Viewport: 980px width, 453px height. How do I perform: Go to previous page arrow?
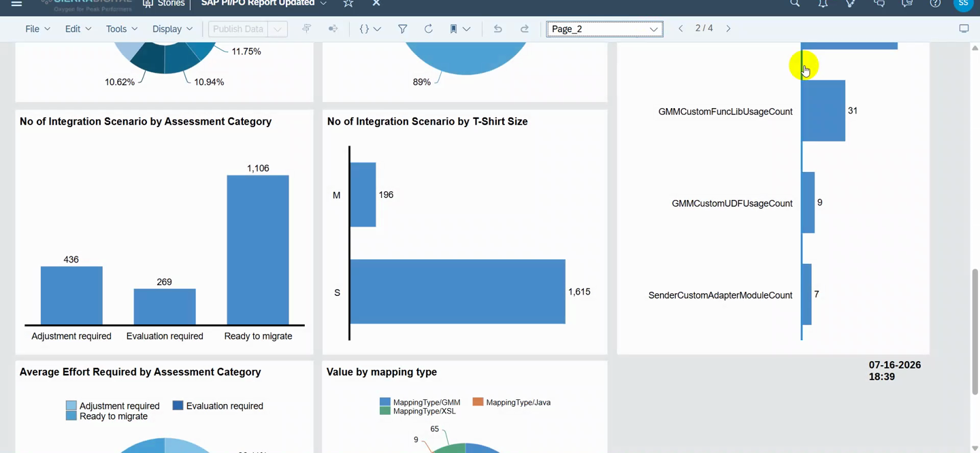coord(681,29)
